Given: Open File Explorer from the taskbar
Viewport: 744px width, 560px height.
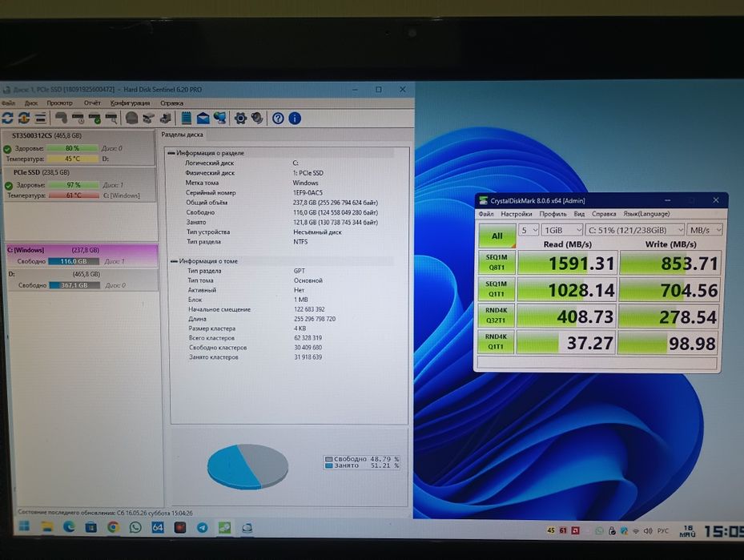Looking at the screenshot, I should click(46, 527).
